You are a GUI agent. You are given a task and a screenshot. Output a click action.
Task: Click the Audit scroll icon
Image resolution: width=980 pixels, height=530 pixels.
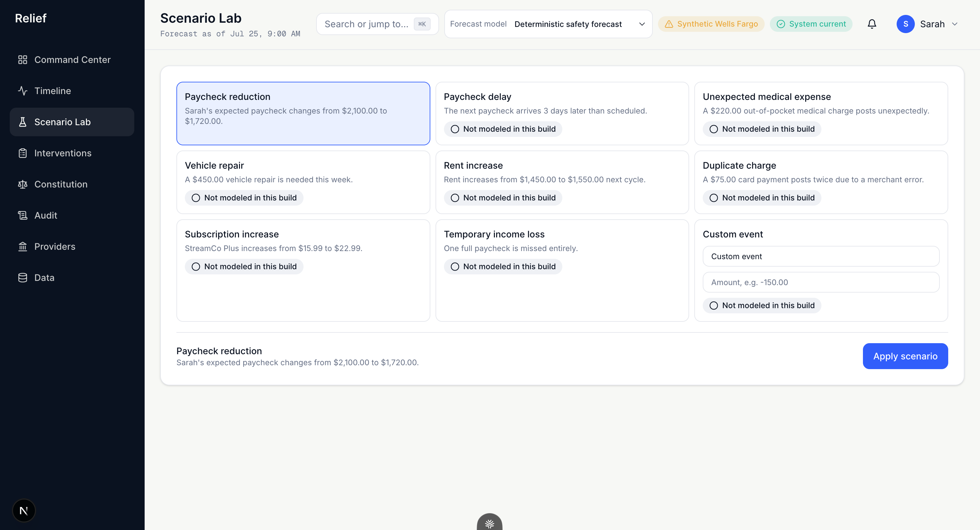pos(22,215)
